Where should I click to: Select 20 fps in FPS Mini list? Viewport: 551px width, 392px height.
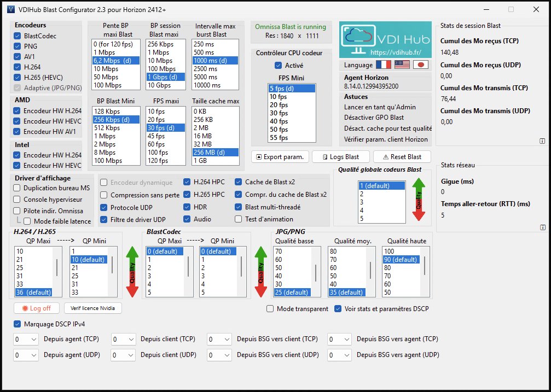coord(292,105)
